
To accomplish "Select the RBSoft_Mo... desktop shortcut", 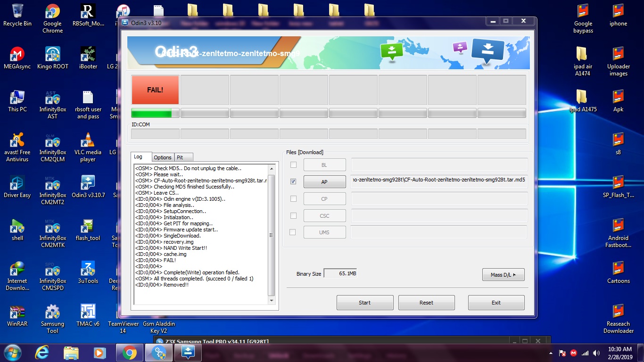I will click(x=88, y=15).
